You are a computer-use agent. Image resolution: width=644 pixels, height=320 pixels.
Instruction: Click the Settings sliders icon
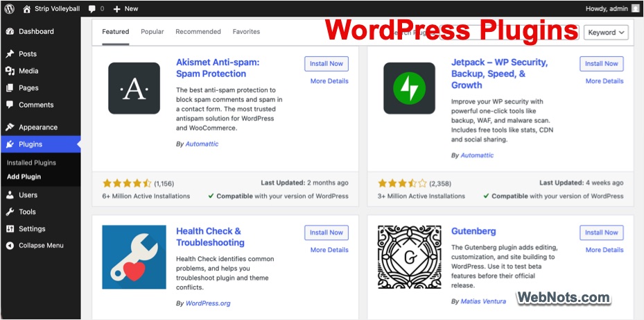pos(10,228)
